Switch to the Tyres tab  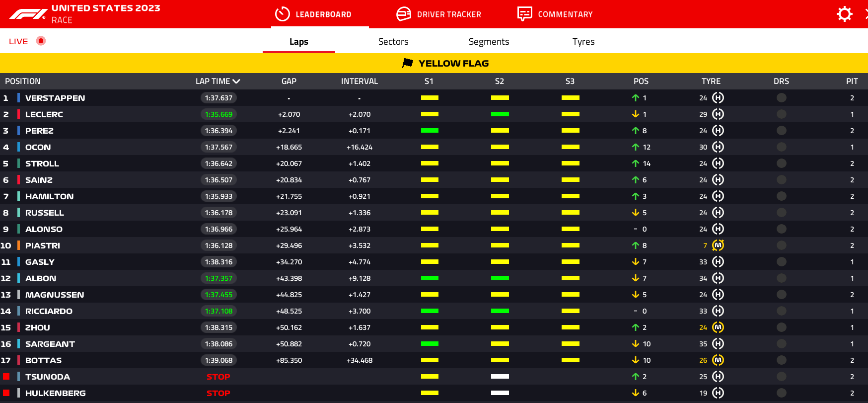click(x=583, y=42)
